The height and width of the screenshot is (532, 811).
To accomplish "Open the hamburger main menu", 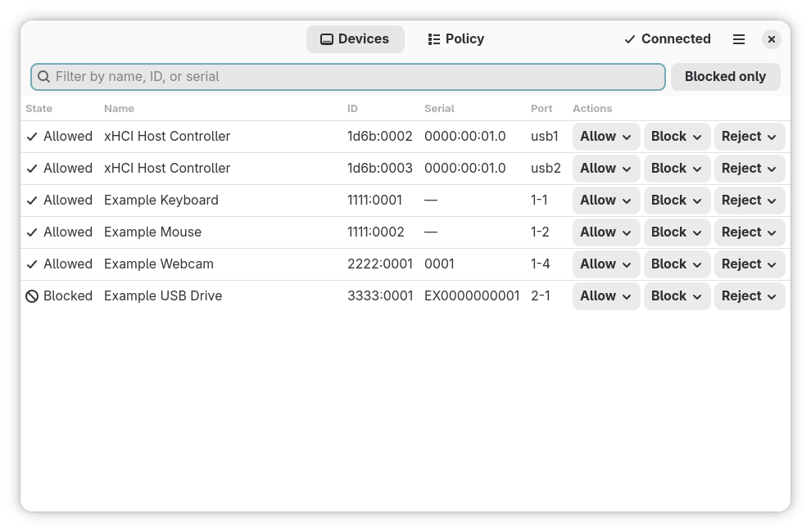I will (739, 39).
